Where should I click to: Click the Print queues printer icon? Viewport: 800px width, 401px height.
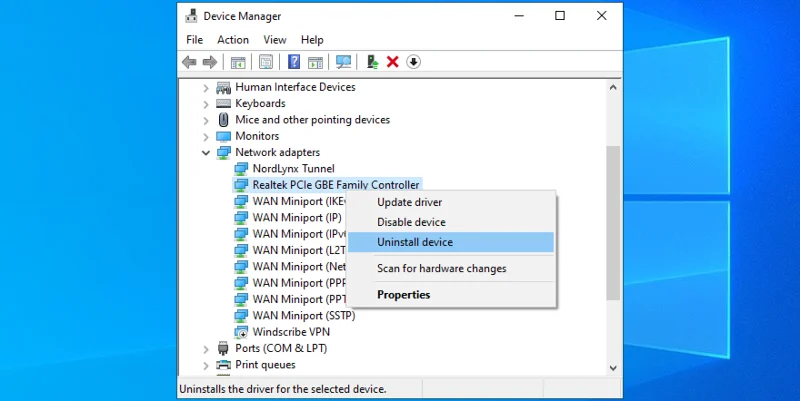click(223, 365)
